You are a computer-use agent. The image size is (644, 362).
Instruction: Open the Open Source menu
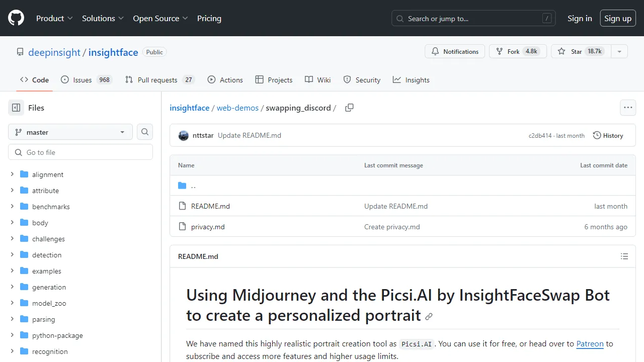(x=160, y=18)
